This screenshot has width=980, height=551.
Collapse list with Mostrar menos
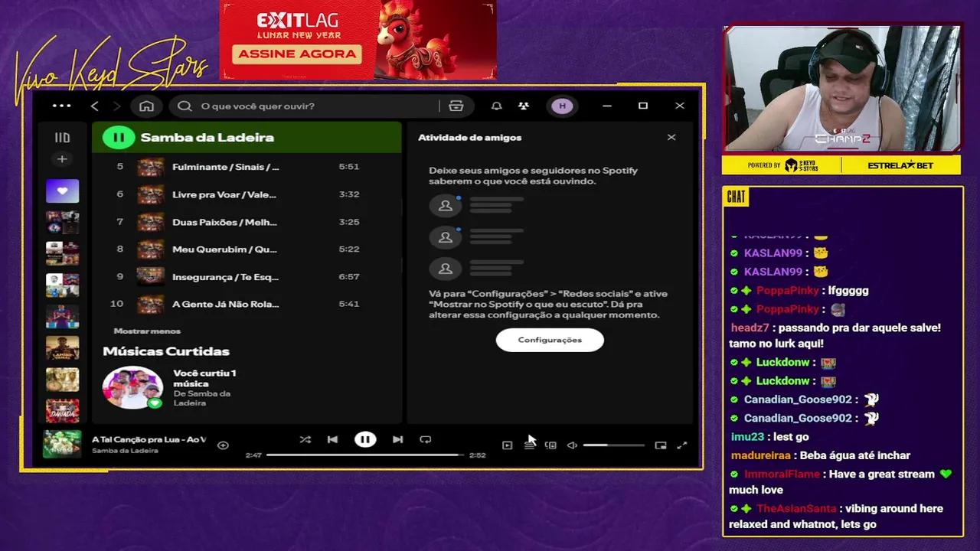147,331
